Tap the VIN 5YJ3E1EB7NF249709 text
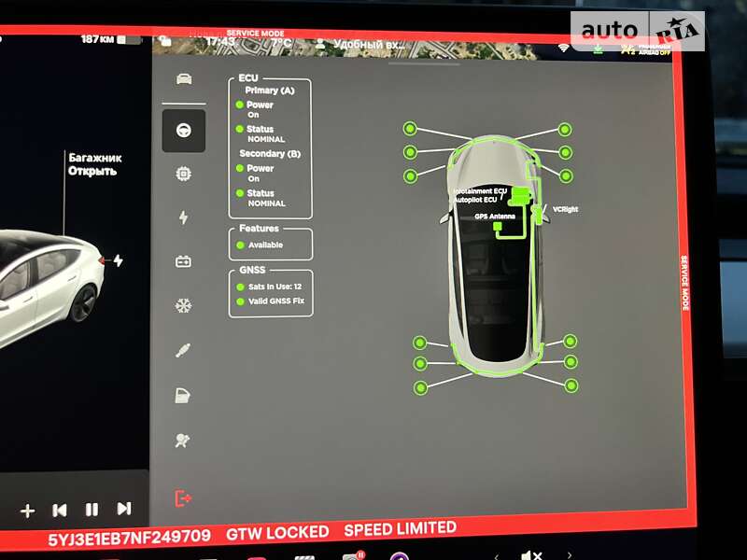Viewport: 747px width, 560px height. pos(129,539)
